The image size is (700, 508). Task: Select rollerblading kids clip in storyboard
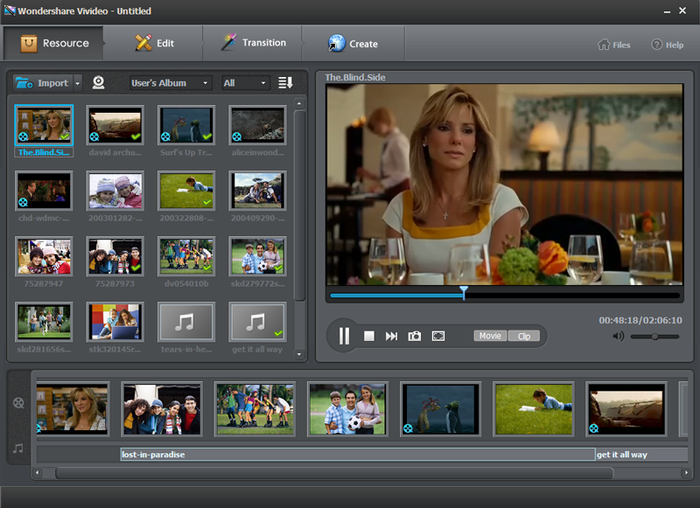point(255,409)
